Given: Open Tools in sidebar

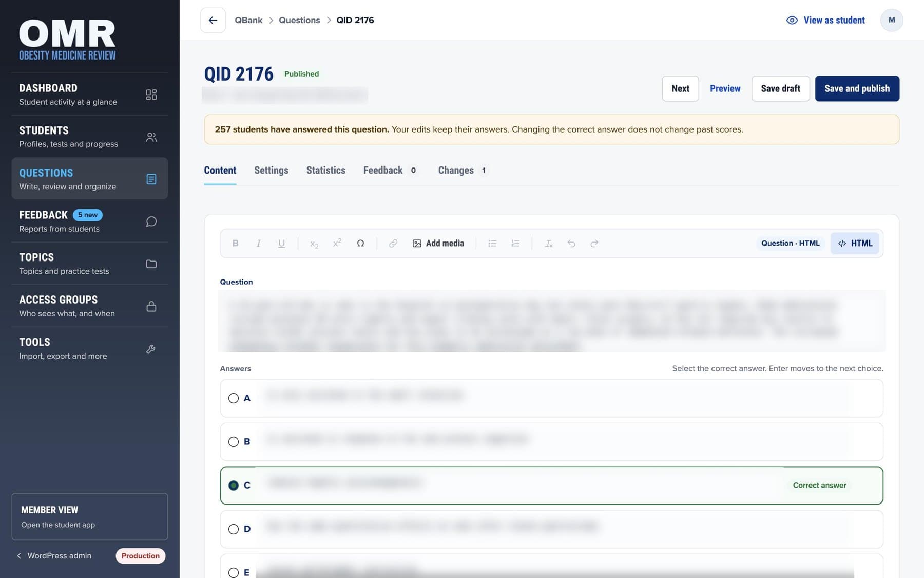Looking at the screenshot, I should point(89,348).
